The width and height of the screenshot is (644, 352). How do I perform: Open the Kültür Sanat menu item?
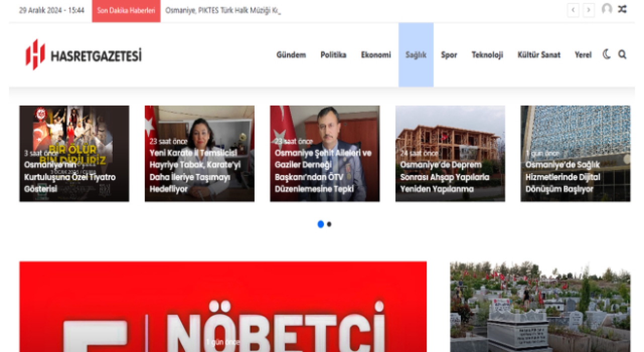click(539, 55)
